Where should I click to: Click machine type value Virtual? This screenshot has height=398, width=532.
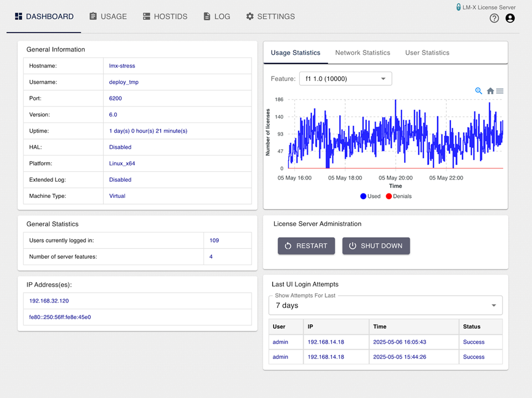(117, 196)
